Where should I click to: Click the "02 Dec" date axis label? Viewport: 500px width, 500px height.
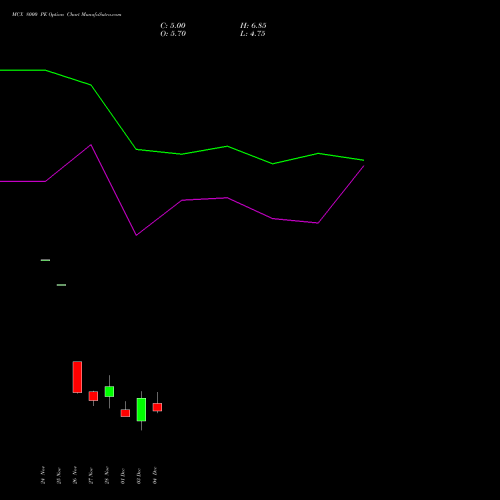tap(139, 475)
